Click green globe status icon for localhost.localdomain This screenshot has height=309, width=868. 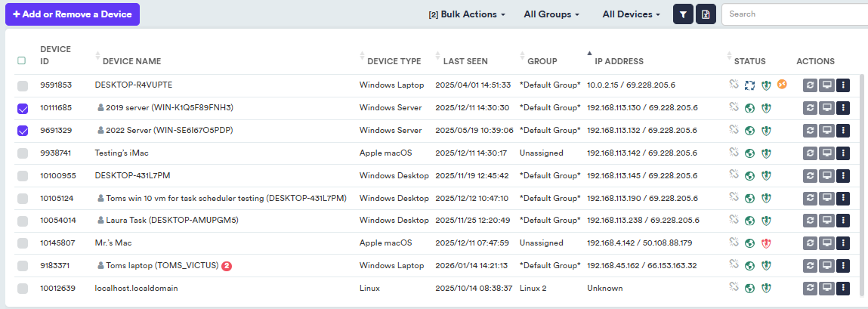pyautogui.click(x=749, y=289)
